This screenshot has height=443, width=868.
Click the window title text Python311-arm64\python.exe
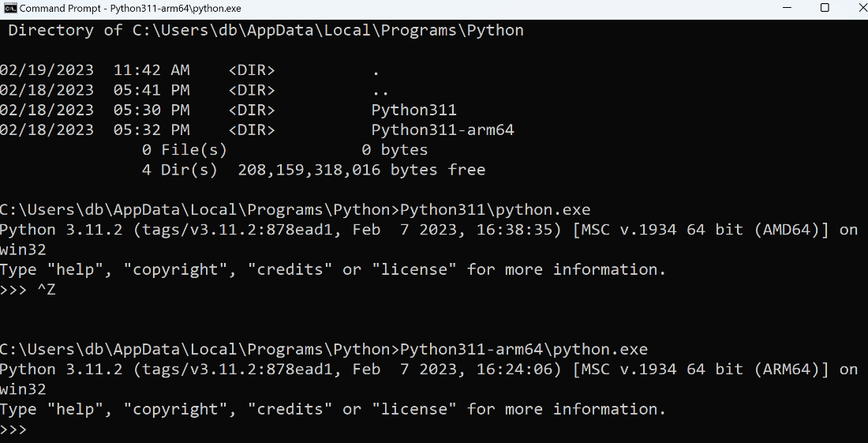[x=175, y=9]
